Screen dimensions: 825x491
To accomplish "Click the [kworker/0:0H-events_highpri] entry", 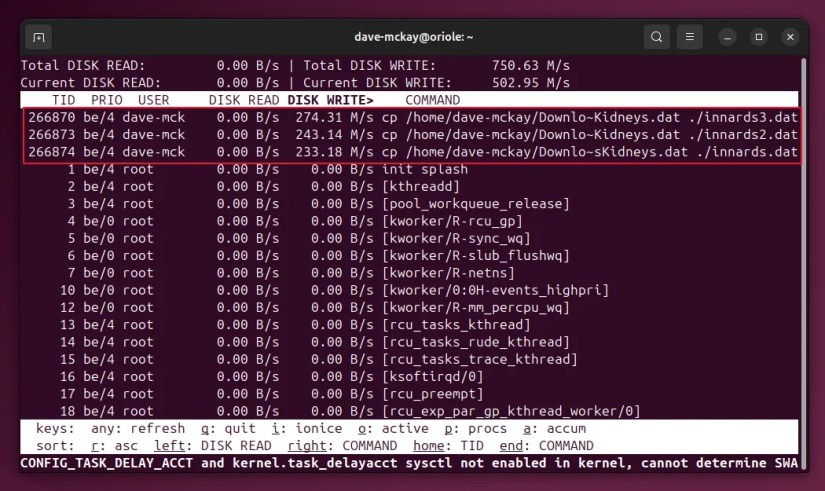I will (x=495, y=290).
